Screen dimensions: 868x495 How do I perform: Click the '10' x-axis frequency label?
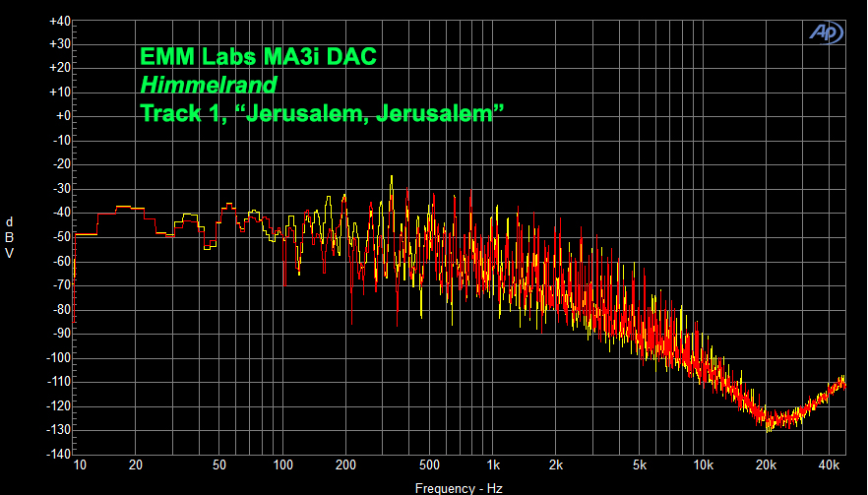80,465
